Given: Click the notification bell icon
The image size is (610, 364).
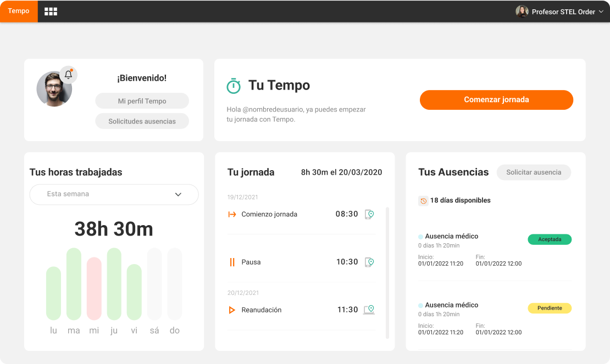Looking at the screenshot, I should [x=68, y=75].
